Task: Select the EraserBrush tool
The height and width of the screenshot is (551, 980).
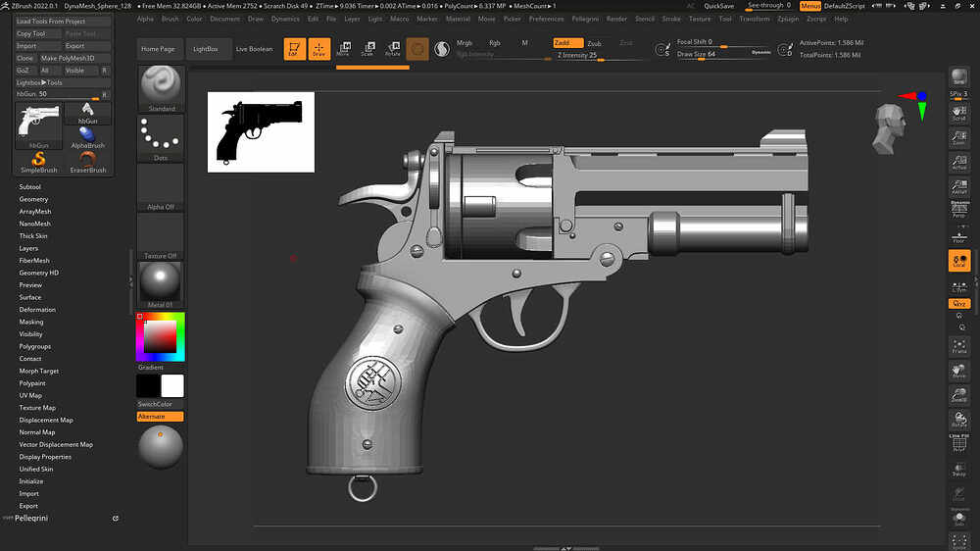Action: pos(87,163)
